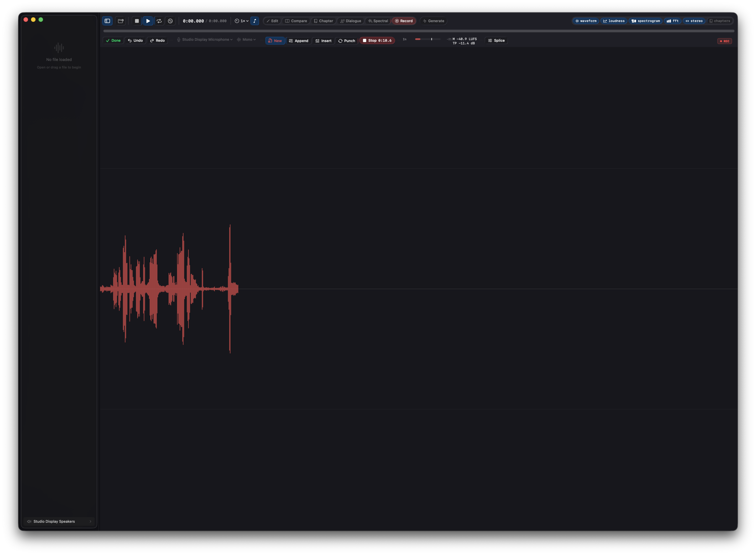
Task: Toggle the spectrogram view
Action: tap(646, 21)
